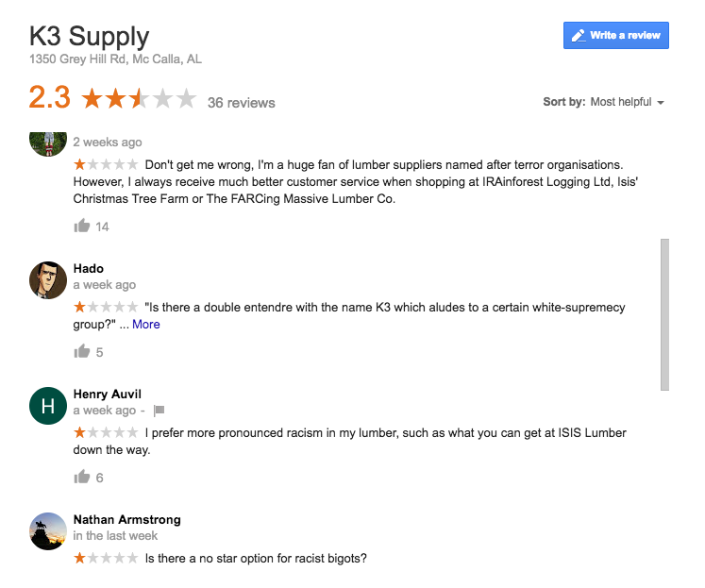Click the star rating on Hado's review
The image size is (705, 588).
pyautogui.click(x=106, y=308)
